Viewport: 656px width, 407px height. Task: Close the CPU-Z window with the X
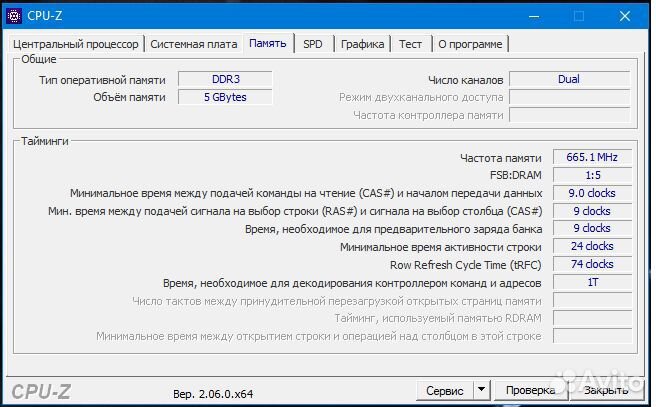point(625,16)
